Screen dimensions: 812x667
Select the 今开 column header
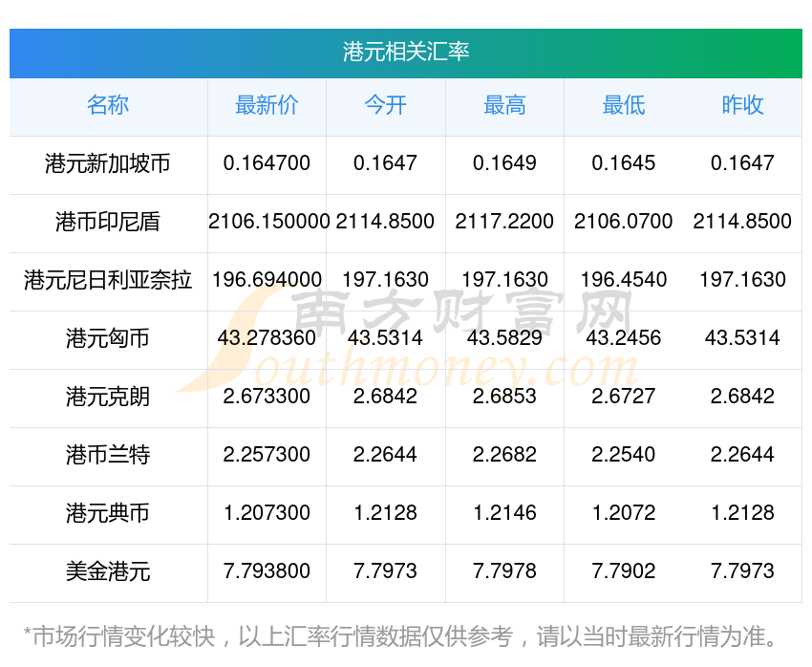[385, 105]
